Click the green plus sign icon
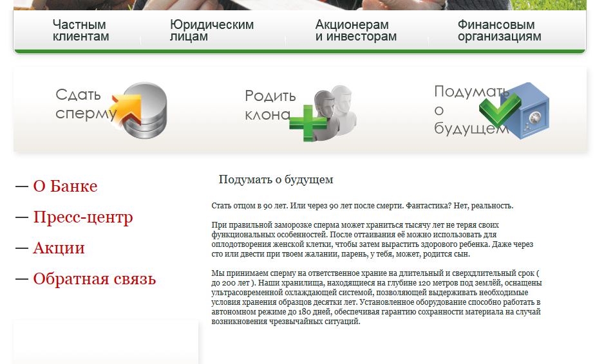The width and height of the screenshot is (595, 364). tap(307, 123)
